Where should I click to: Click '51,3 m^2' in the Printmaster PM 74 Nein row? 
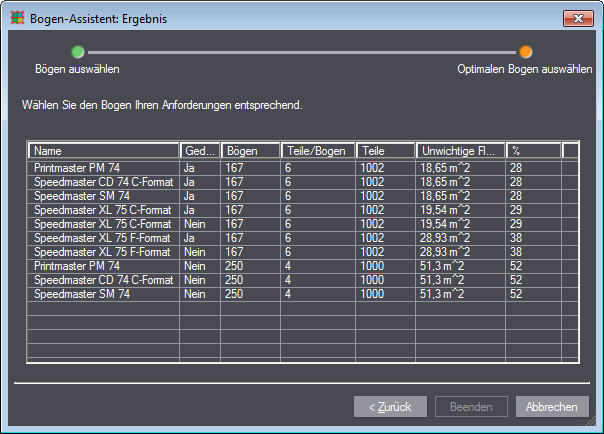point(442,266)
